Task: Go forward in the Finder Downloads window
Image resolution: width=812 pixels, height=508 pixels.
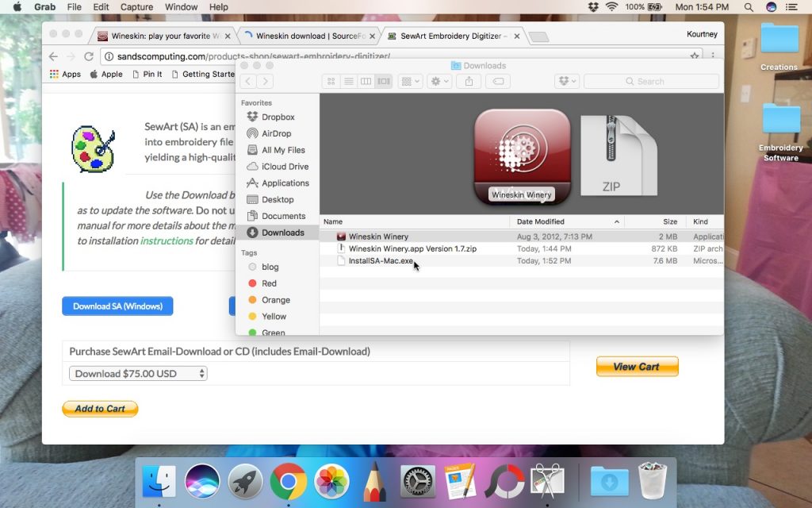Action: tap(265, 82)
